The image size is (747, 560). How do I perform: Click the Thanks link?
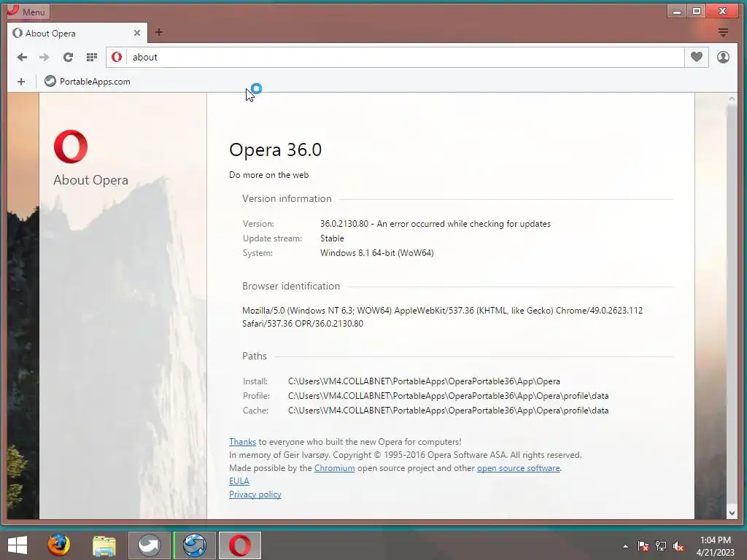pos(242,442)
